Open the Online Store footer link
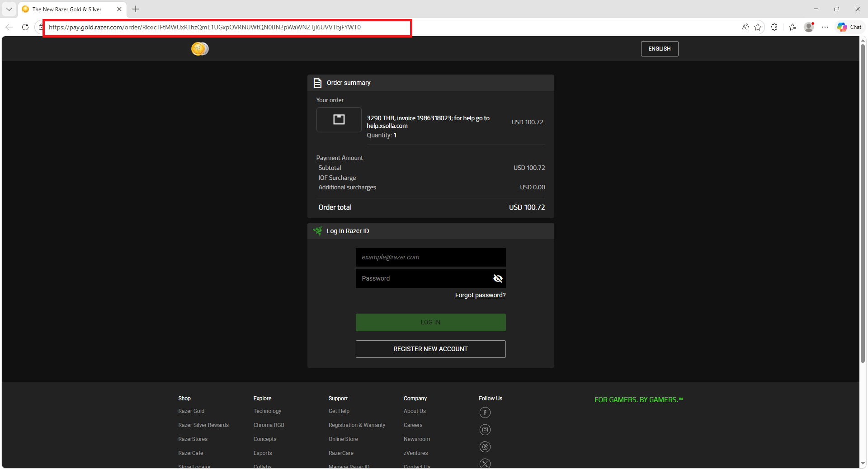The image size is (868, 469). (343, 439)
